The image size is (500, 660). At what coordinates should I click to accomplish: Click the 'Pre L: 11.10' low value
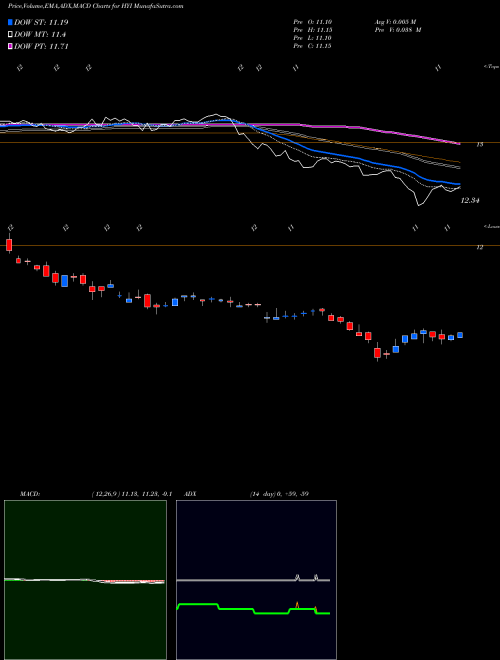(x=313, y=38)
